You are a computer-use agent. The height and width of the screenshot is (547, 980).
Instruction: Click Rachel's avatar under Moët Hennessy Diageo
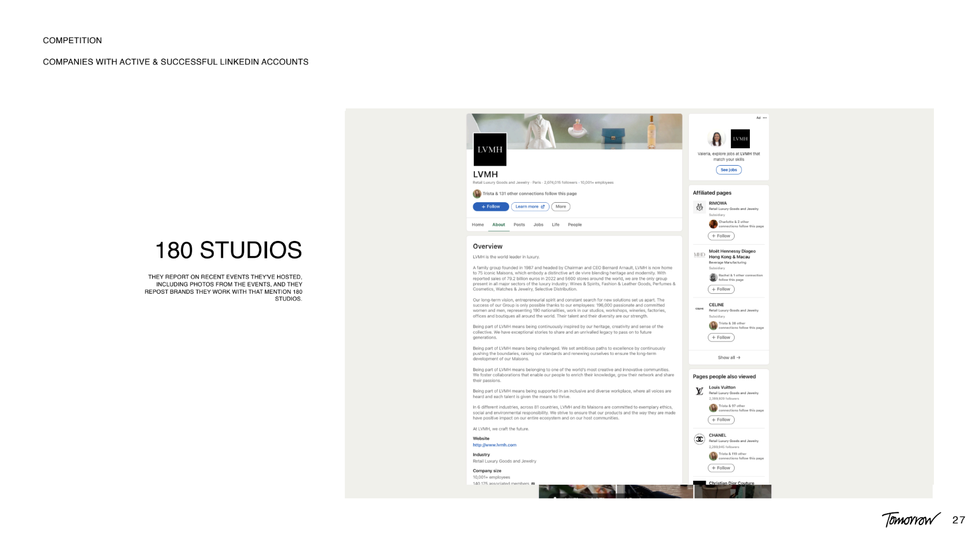(x=713, y=277)
